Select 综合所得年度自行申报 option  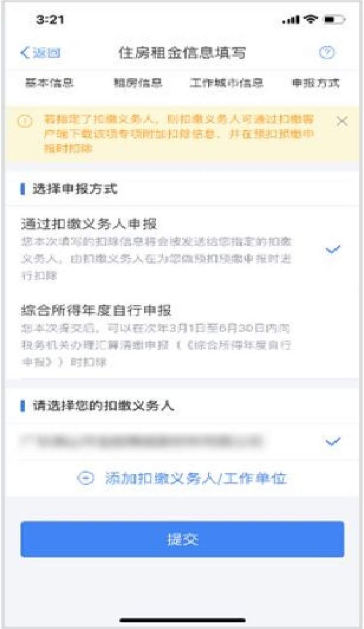[182, 336]
